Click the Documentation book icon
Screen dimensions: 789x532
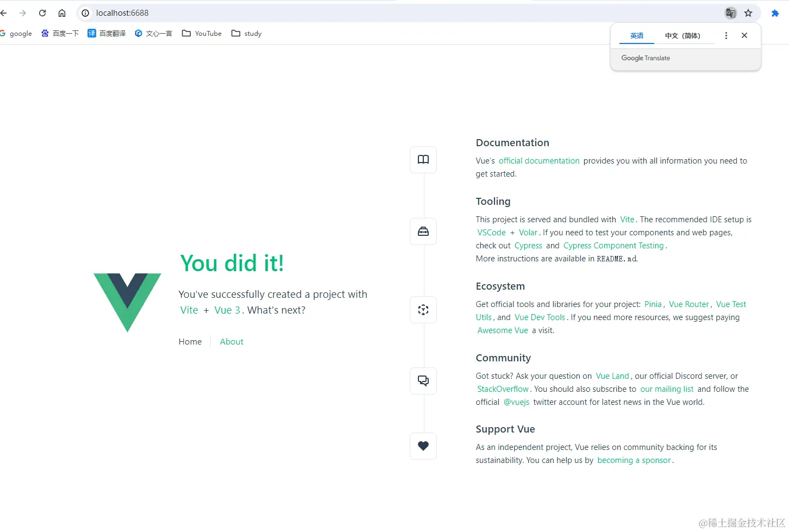[423, 160]
